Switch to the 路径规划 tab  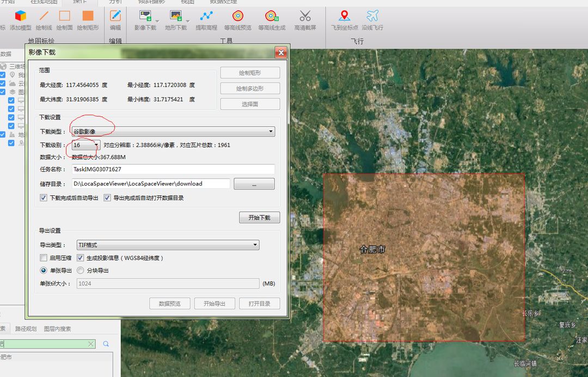pyautogui.click(x=26, y=329)
